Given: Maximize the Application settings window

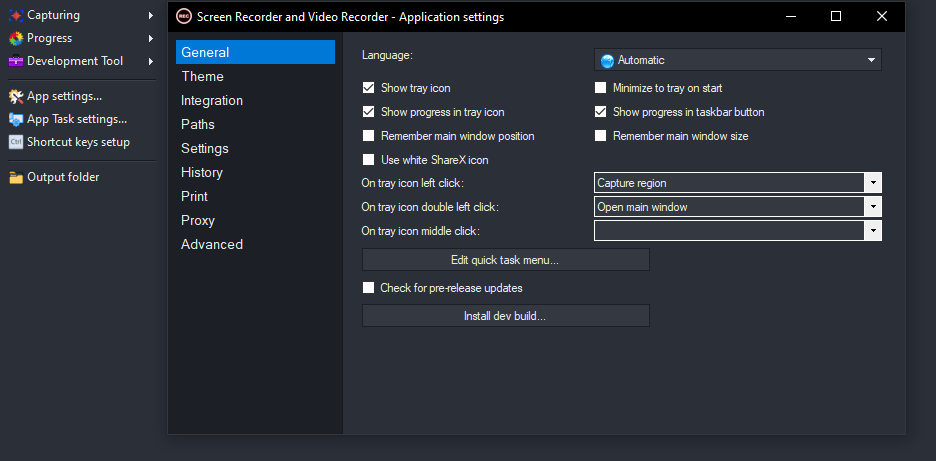Looking at the screenshot, I should tap(836, 17).
